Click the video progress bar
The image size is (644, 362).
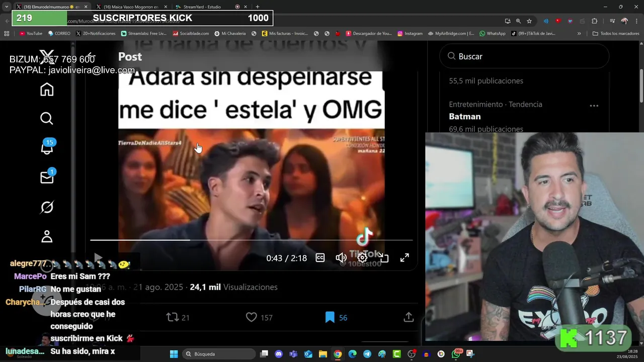252,240
